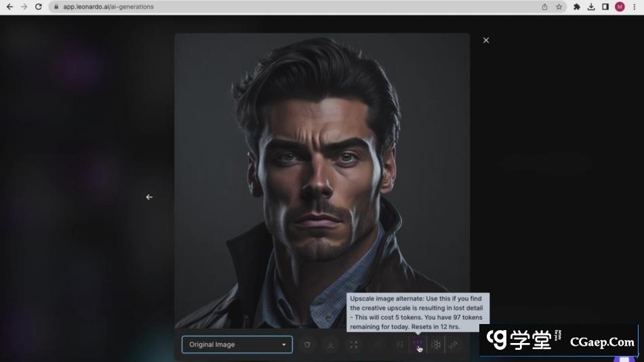Click the generated portrait image

(x=321, y=176)
